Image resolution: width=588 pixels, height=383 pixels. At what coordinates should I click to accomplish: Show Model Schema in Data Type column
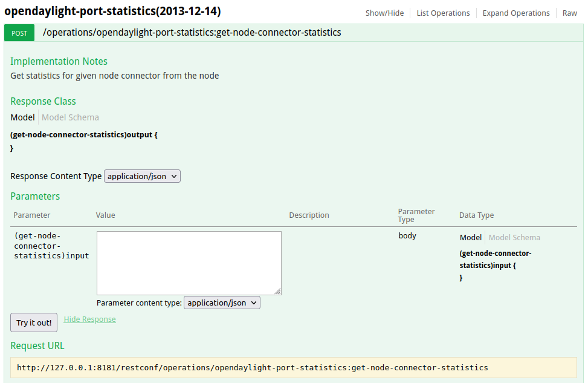pos(514,238)
